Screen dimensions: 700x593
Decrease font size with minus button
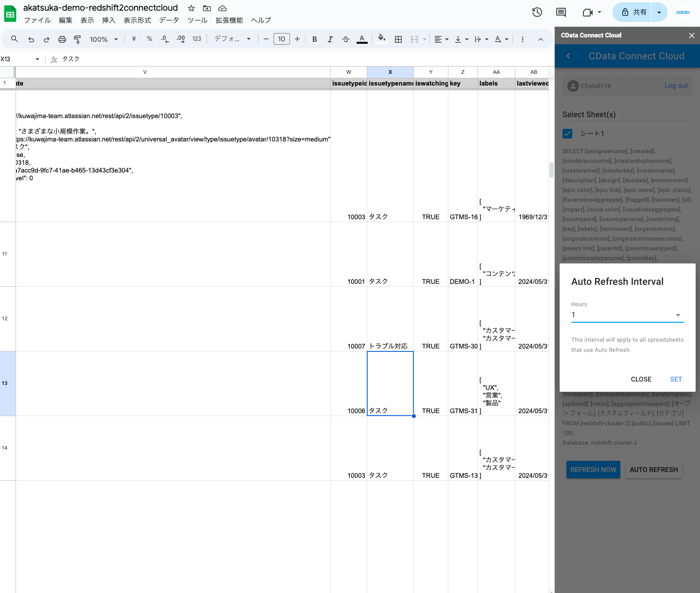pyautogui.click(x=266, y=39)
